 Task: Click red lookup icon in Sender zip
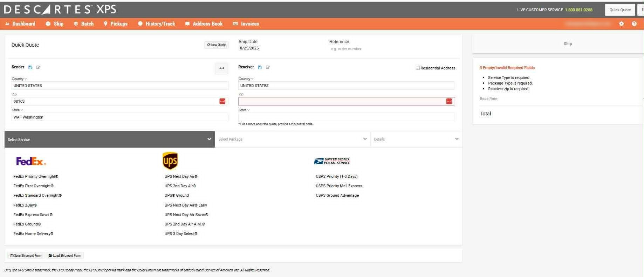[222, 101]
